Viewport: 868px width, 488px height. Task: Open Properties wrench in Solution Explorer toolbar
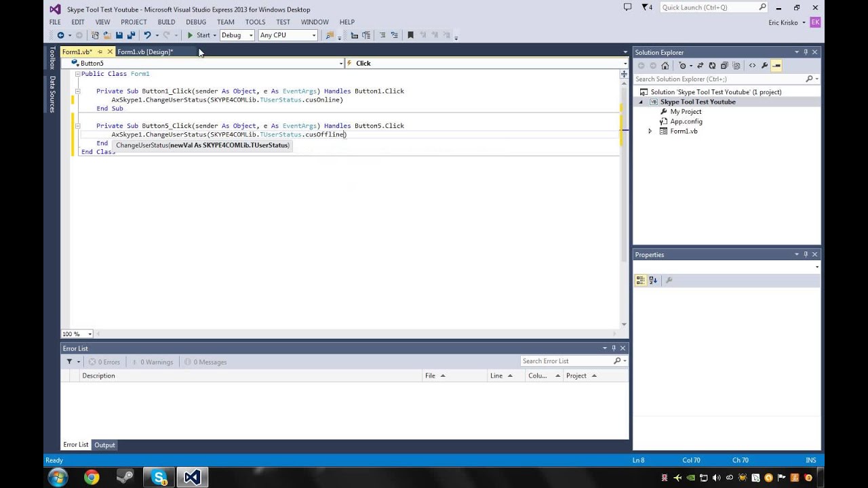(x=764, y=66)
